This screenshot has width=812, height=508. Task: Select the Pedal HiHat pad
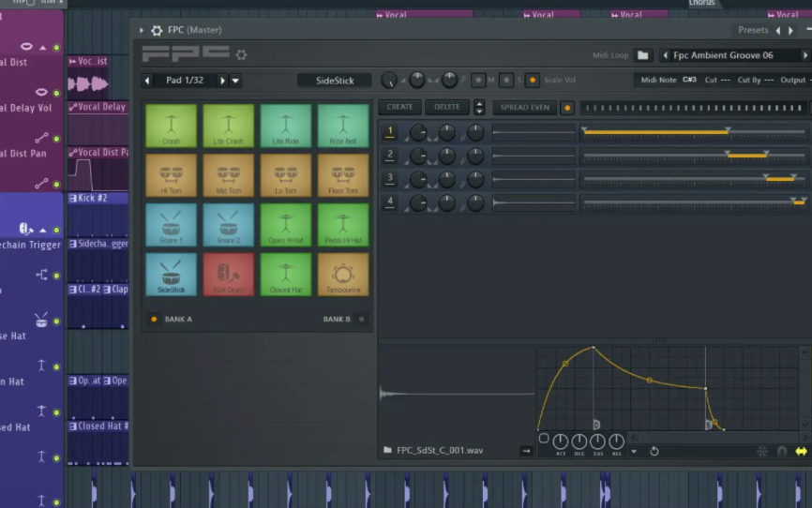(x=343, y=225)
